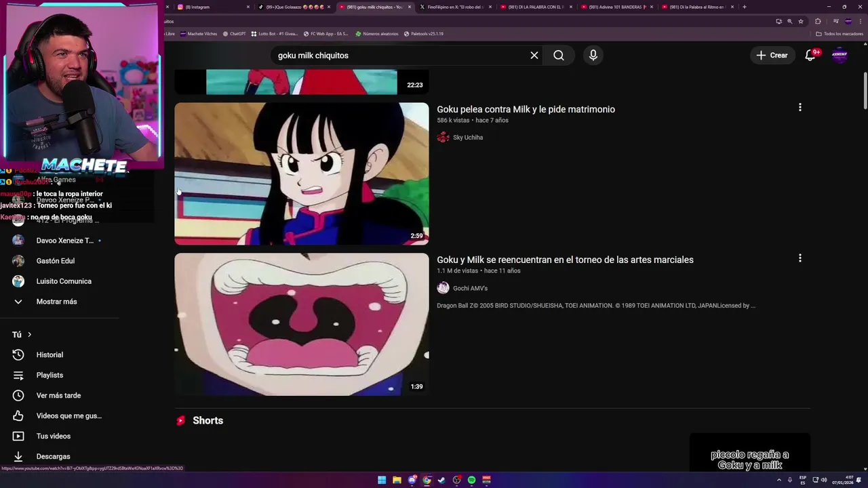The height and width of the screenshot is (488, 868).
Task: Expand subscriptions with Mostrar más
Action: 56,302
